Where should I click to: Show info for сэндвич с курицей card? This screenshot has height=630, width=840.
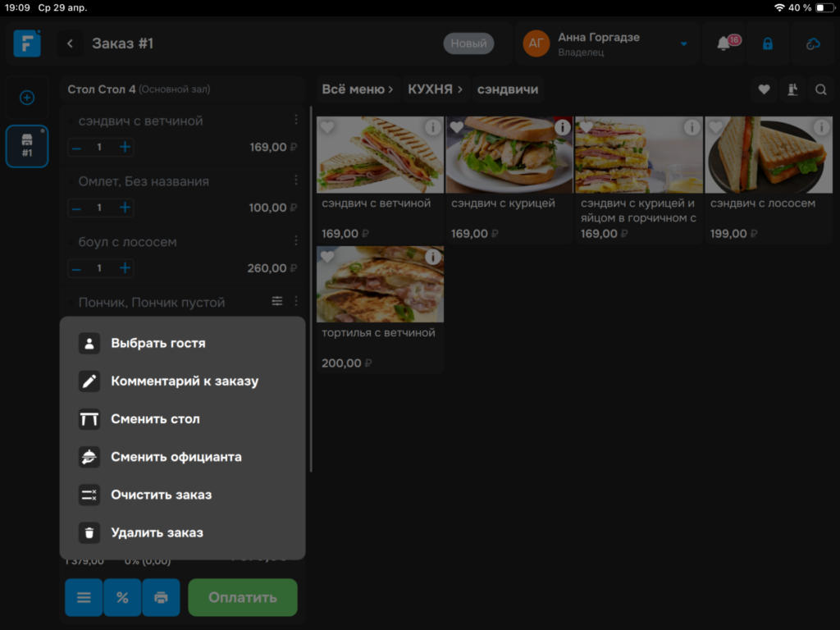click(562, 127)
